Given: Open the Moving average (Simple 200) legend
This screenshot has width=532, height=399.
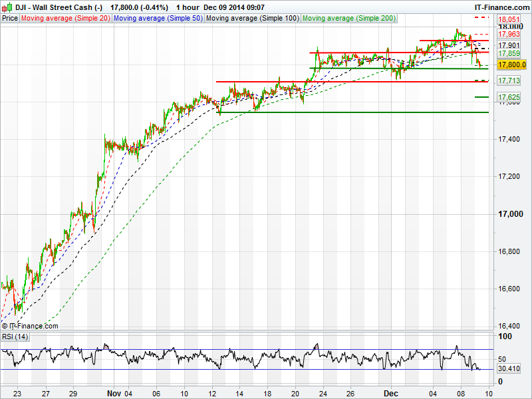Looking at the screenshot, I should click(349, 19).
